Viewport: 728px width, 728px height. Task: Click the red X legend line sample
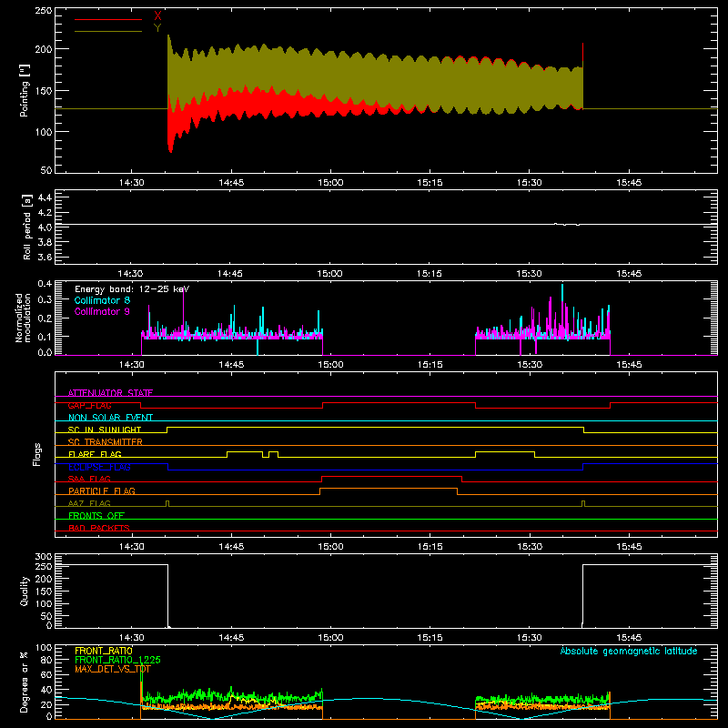point(108,19)
